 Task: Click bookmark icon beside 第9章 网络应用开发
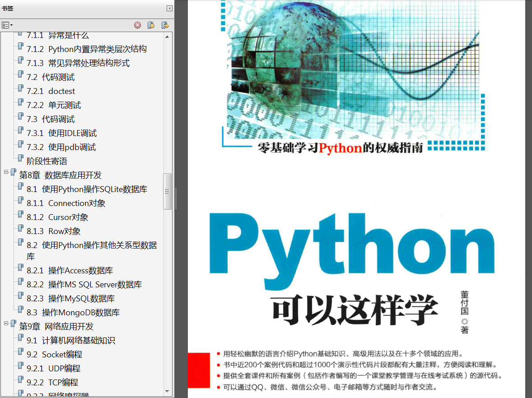(13, 323)
